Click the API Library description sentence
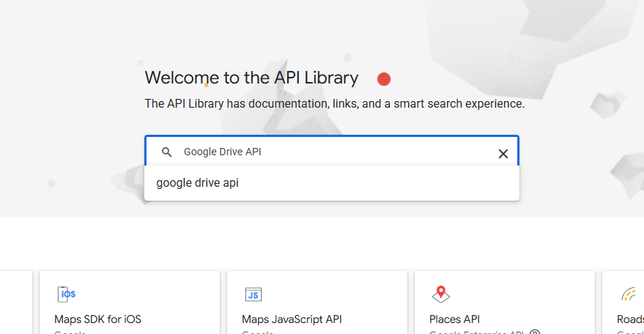This screenshot has height=334, width=644. tap(334, 104)
